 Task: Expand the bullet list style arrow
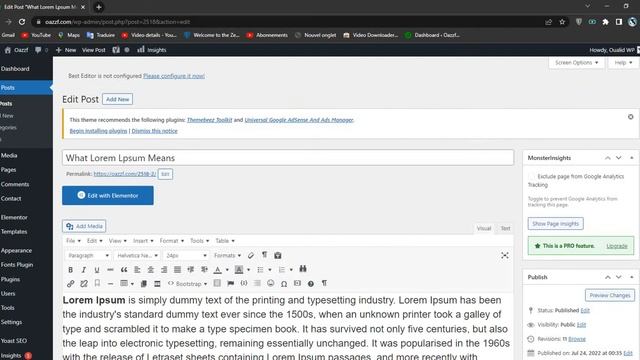click(270, 270)
